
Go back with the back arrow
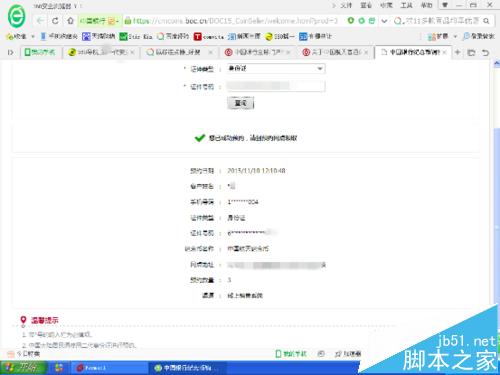point(40,21)
